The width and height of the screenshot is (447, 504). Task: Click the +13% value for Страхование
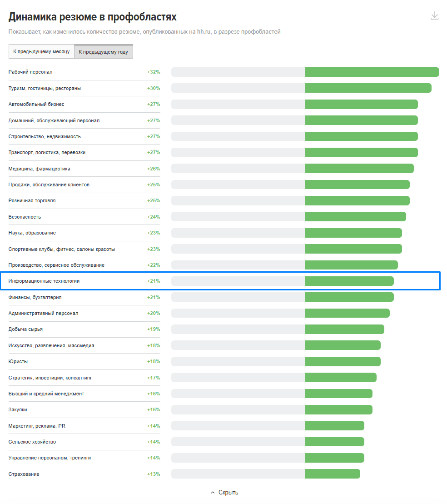[154, 474]
